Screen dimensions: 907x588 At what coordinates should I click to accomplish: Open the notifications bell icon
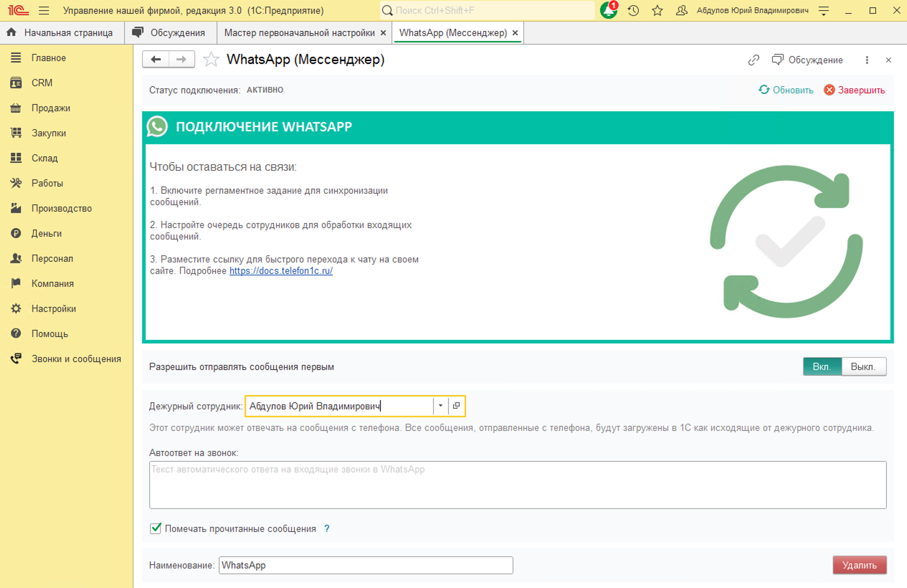coord(608,10)
